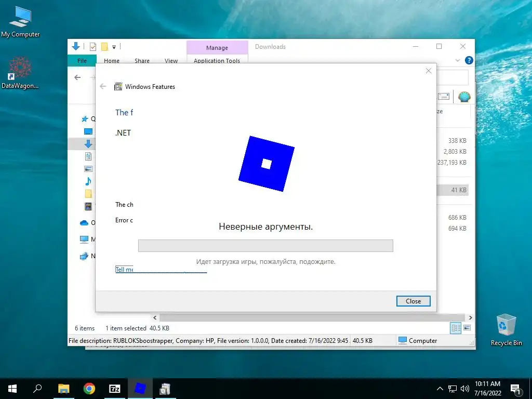Open 7-Zip from taskbar
Screen dimensions: 532x399
[115, 389]
